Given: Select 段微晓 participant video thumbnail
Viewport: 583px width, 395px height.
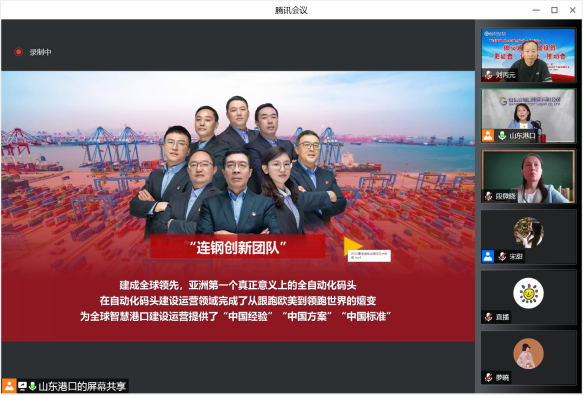Looking at the screenshot, I should [528, 176].
